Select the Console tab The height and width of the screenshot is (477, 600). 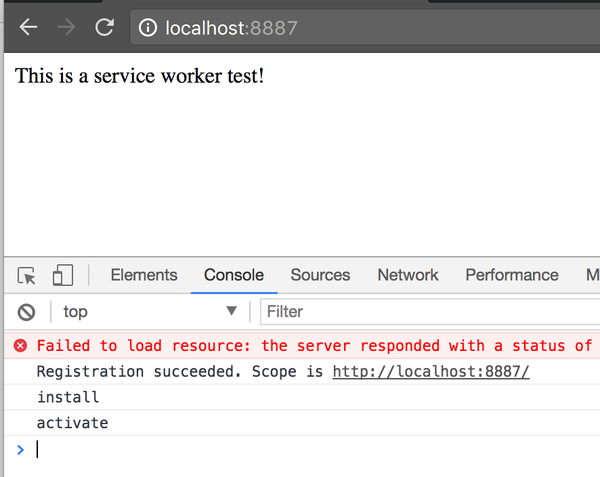pos(234,275)
